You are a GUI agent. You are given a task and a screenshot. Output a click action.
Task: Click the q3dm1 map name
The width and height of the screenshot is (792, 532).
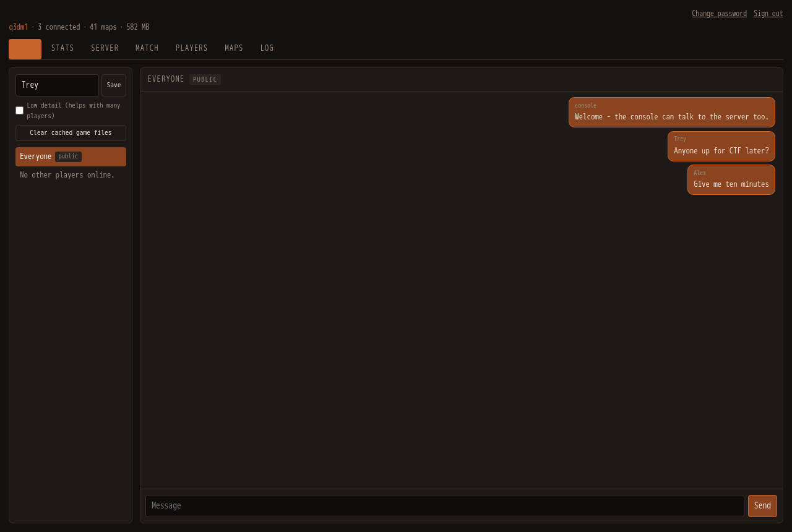(x=19, y=27)
